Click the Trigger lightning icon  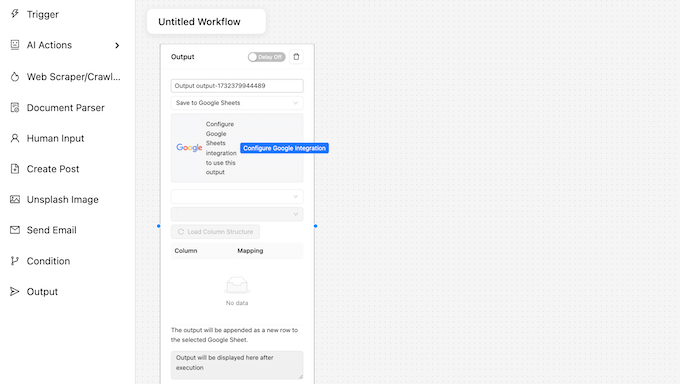point(15,14)
